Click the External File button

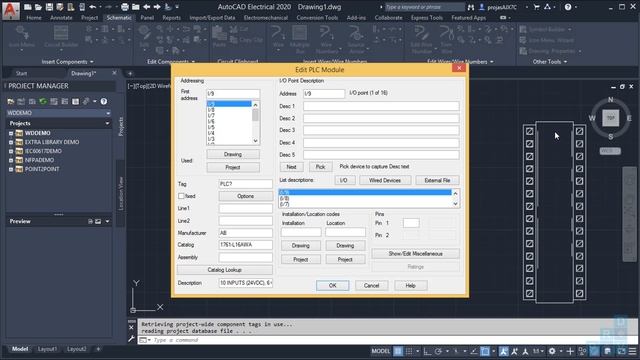pos(437,180)
